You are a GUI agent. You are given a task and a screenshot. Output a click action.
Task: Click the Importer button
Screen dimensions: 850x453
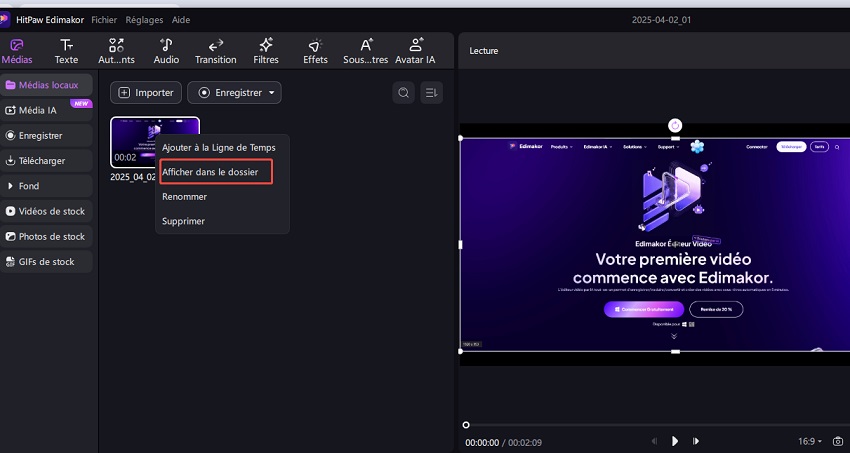click(146, 93)
